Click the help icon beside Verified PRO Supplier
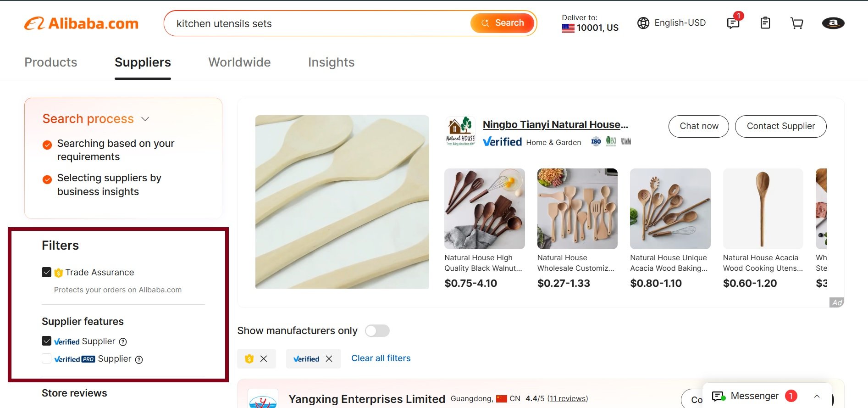 click(x=139, y=360)
